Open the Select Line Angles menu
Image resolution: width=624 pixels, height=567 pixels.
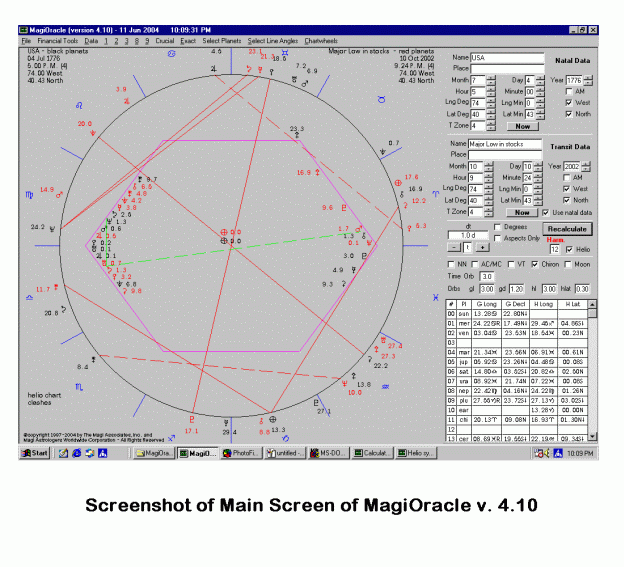pos(273,41)
